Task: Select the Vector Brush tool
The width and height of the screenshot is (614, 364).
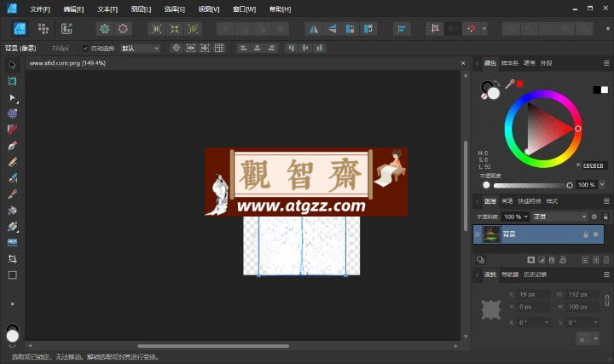Action: click(12, 178)
